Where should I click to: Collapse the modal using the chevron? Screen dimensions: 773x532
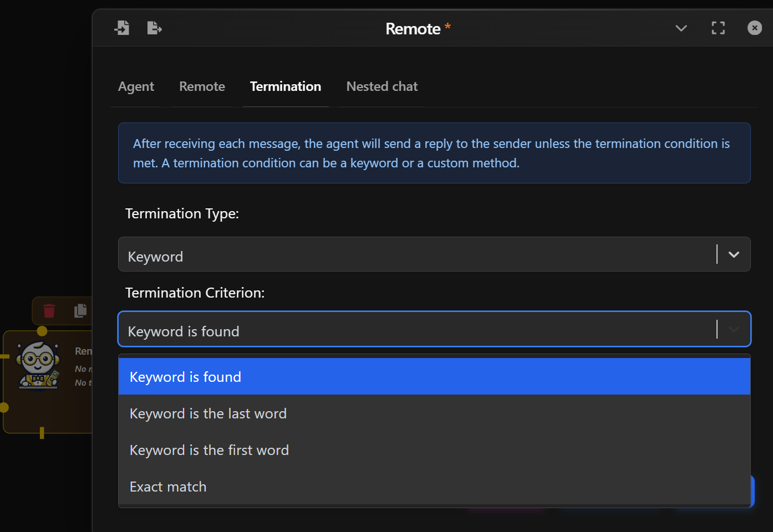coord(681,28)
